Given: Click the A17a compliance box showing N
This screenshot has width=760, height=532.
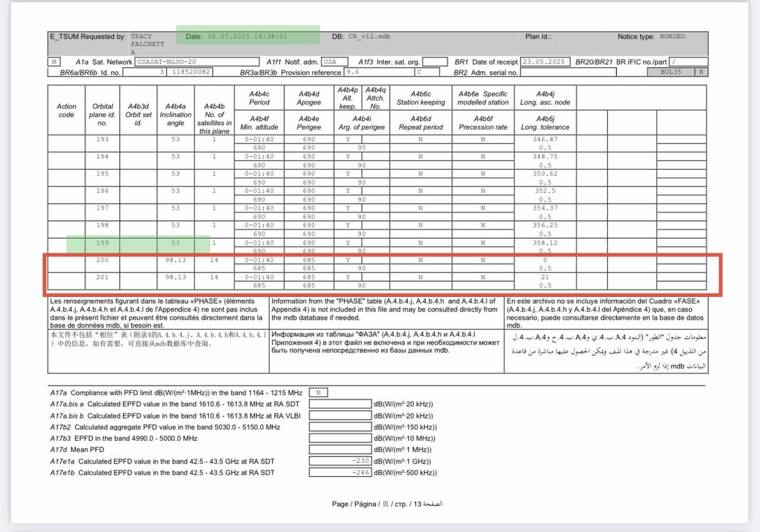Looking at the screenshot, I should pyautogui.click(x=319, y=393).
